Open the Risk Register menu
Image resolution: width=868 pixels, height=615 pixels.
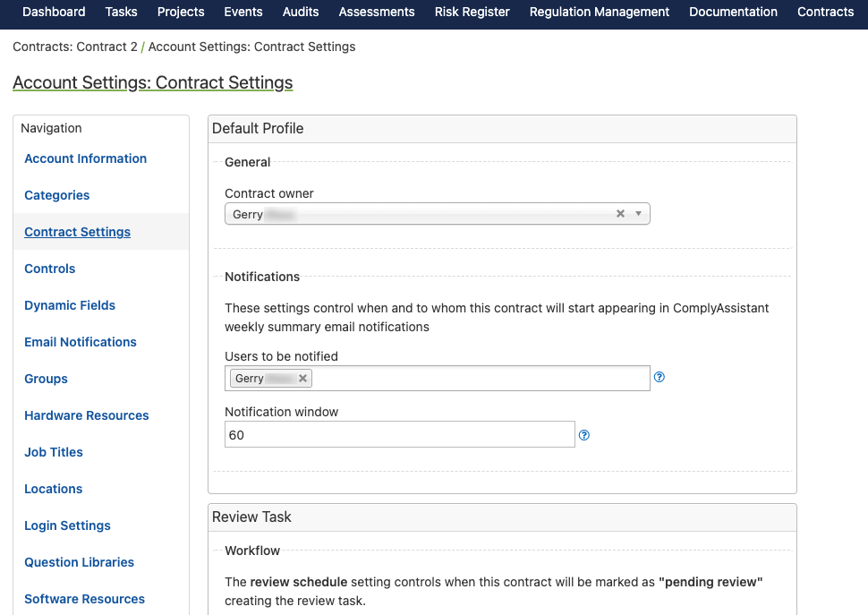point(472,12)
